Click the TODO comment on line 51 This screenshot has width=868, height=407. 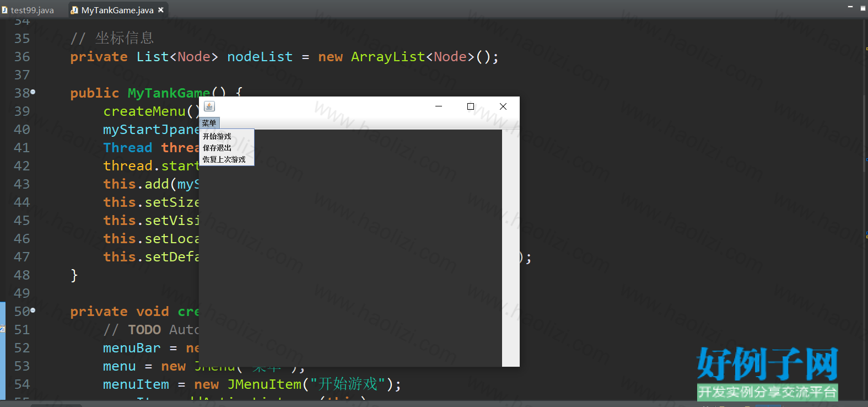pyautogui.click(x=144, y=330)
